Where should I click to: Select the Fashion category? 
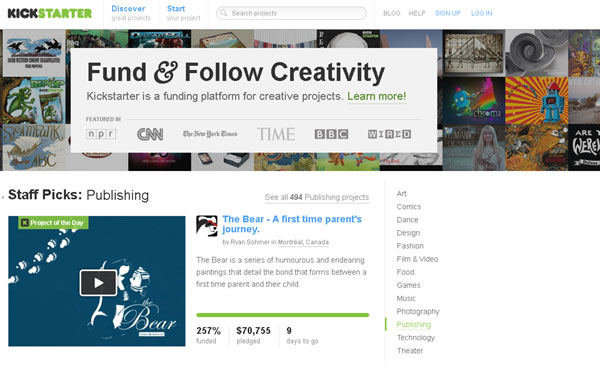(x=410, y=246)
